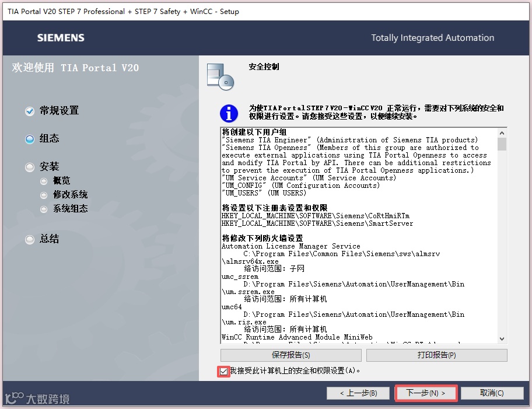Select 修改系统 label in sidebar

[x=70, y=194]
